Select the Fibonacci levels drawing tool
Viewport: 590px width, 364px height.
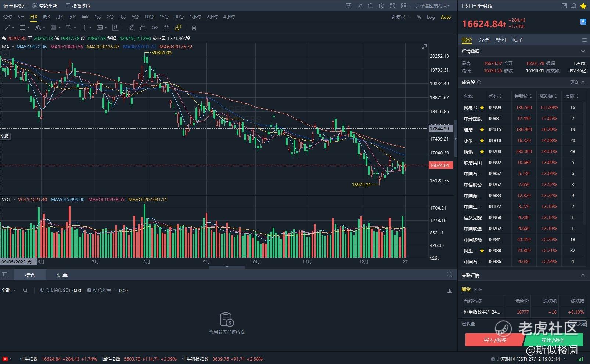tap(53, 28)
